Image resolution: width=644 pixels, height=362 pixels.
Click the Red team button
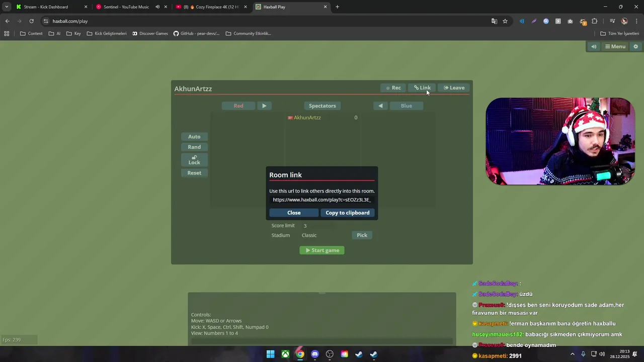pos(238,106)
